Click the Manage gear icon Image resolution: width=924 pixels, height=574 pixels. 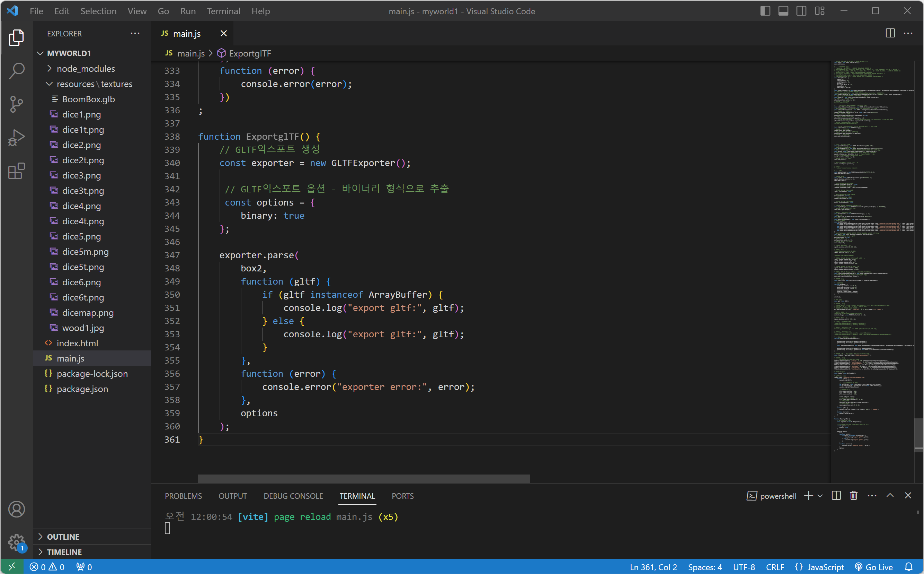tap(17, 542)
